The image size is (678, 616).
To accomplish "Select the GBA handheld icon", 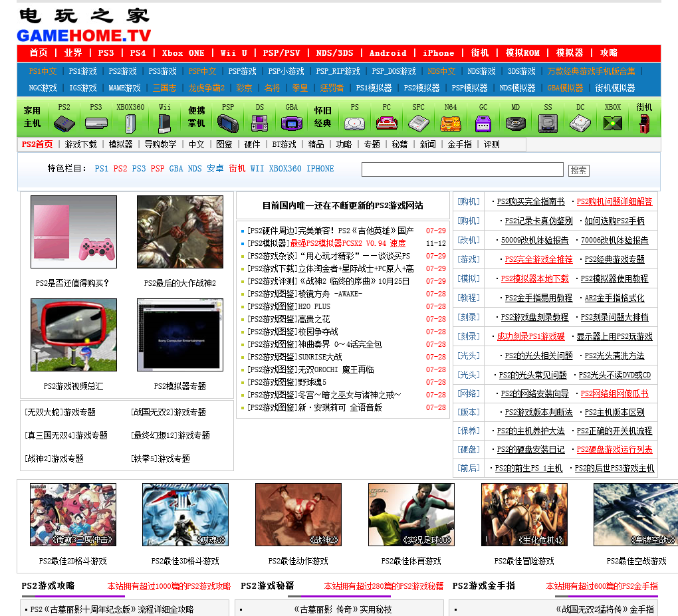I will point(291,124).
